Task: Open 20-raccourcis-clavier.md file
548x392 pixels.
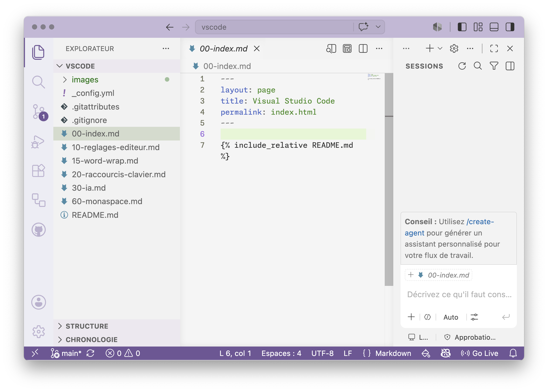Action: pos(117,174)
